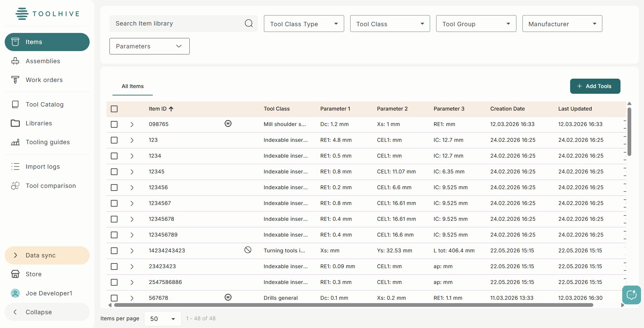Screen dimensions: 644x328
Task: Open the Tool Class Type dropdown
Action: (x=304, y=24)
